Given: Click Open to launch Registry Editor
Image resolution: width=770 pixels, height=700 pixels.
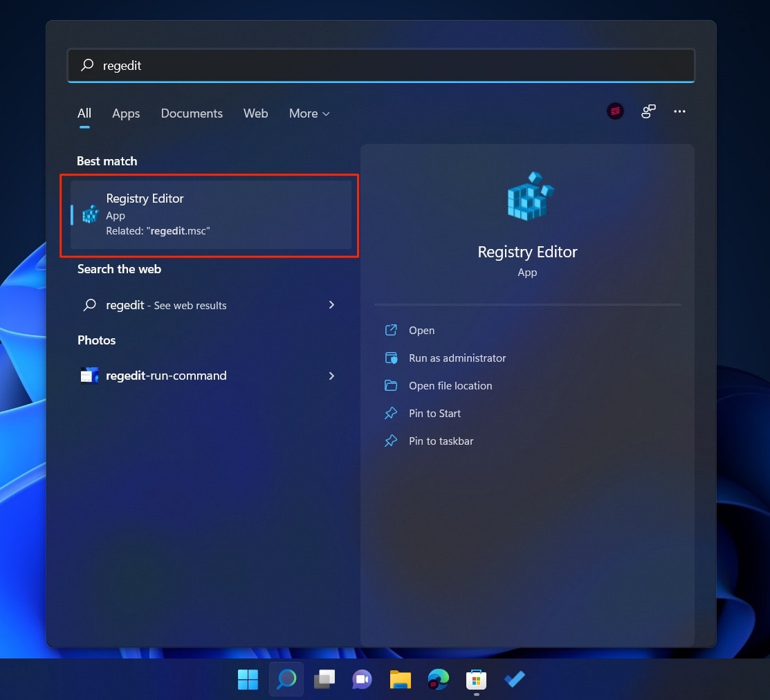Looking at the screenshot, I should 421,330.
